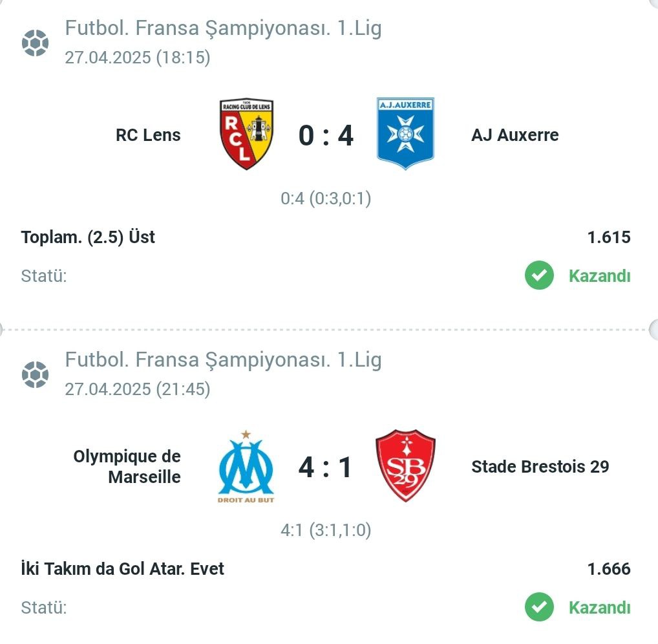This screenshot has height=644, width=658.
Task: Open the second Fransa Şampiyonası 1.Lig heading
Action: [223, 360]
